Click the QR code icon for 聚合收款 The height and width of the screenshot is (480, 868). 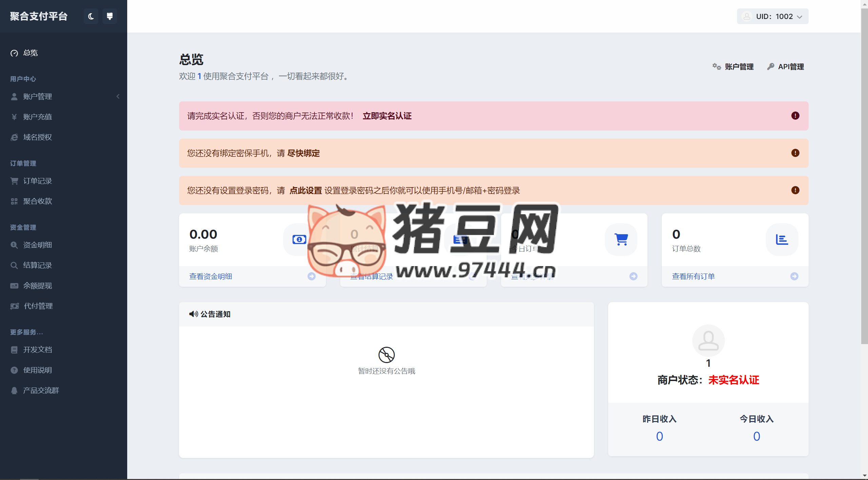(14, 201)
